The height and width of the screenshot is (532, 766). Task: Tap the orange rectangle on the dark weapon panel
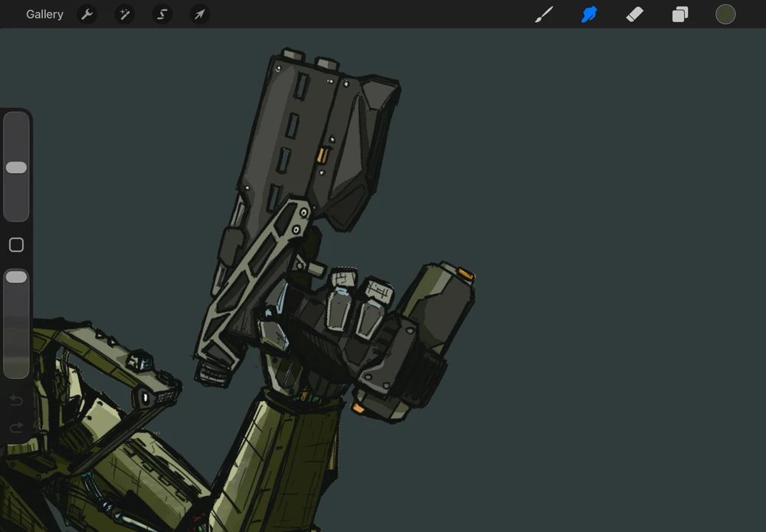pos(322,156)
